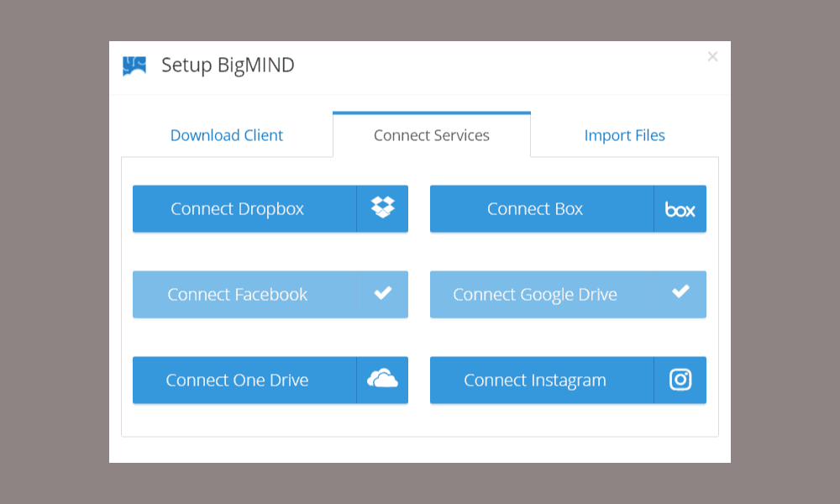This screenshot has width=840, height=504.
Task: Click the Setup BigMIND title text
Action: [x=228, y=66]
